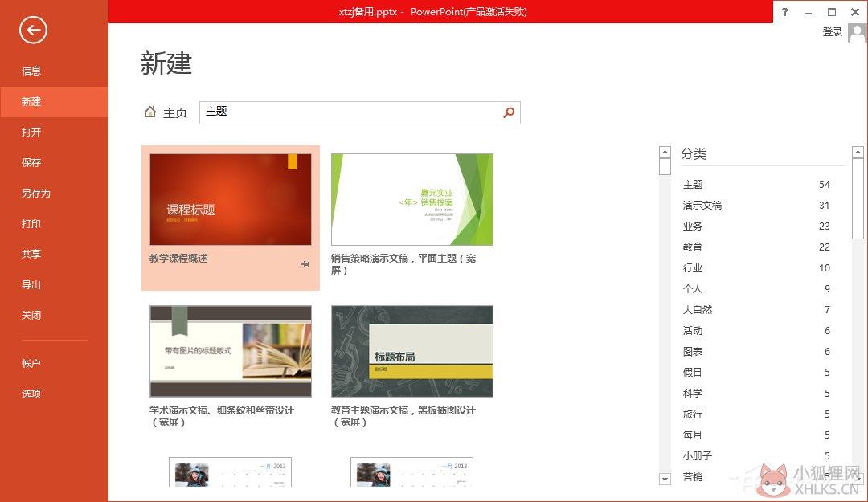Filter by 假日 category
This screenshot has height=502, width=868.
[756, 373]
